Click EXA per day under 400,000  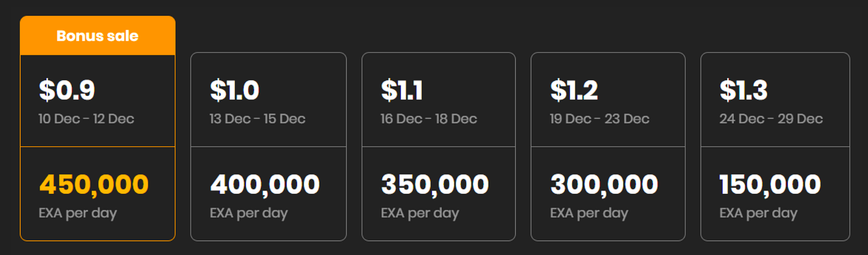tap(248, 213)
